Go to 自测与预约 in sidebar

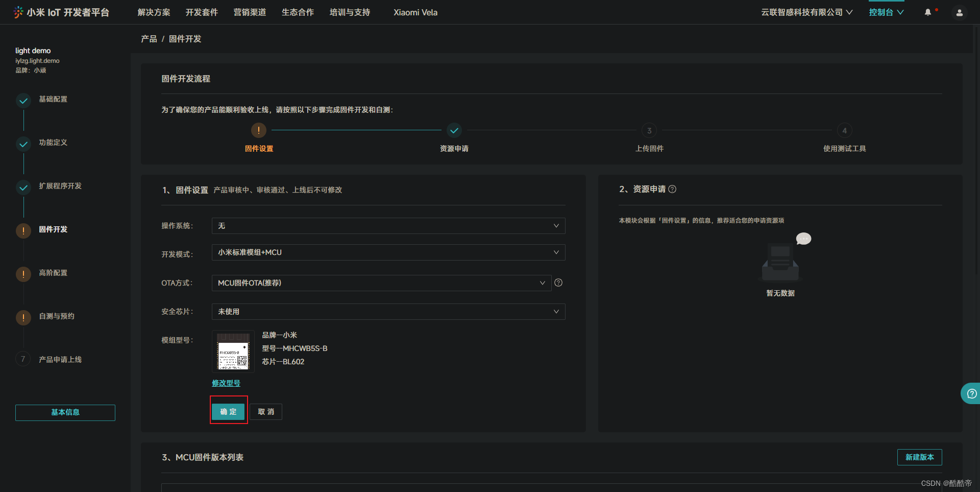pos(57,316)
